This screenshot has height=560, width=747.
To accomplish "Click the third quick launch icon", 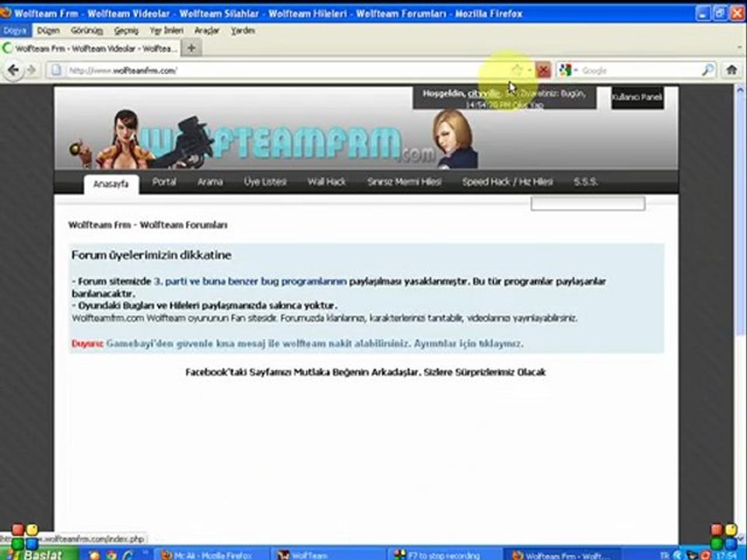I will (x=128, y=555).
